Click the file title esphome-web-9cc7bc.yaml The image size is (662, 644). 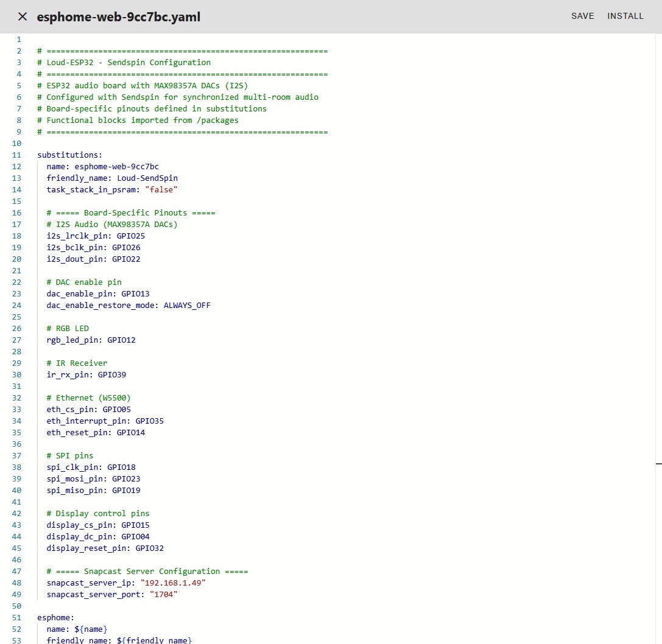pyautogui.click(x=119, y=17)
